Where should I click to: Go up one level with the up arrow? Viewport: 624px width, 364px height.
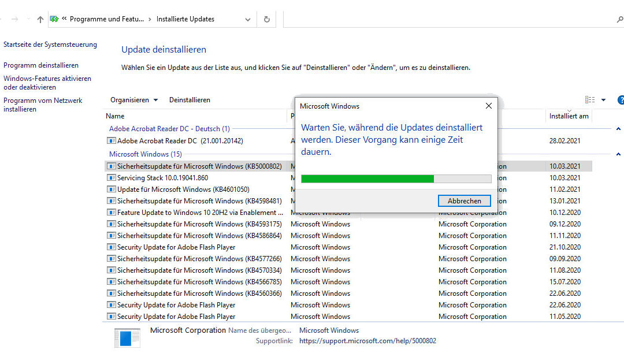(40, 19)
